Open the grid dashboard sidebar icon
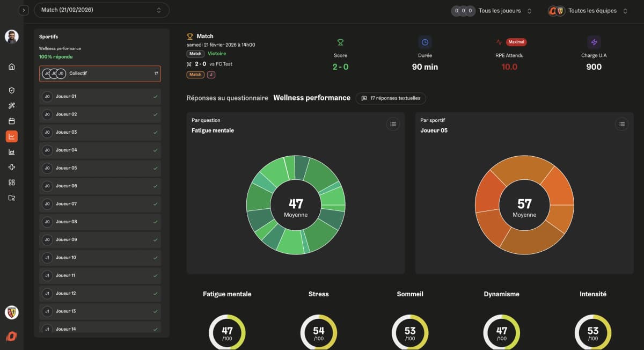 coord(12,183)
